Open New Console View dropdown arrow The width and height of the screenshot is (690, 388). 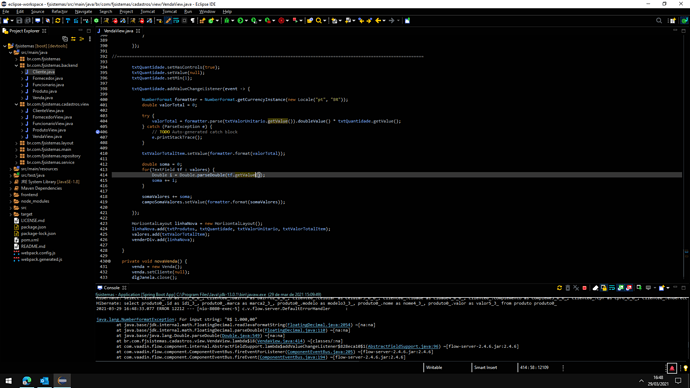668,288
